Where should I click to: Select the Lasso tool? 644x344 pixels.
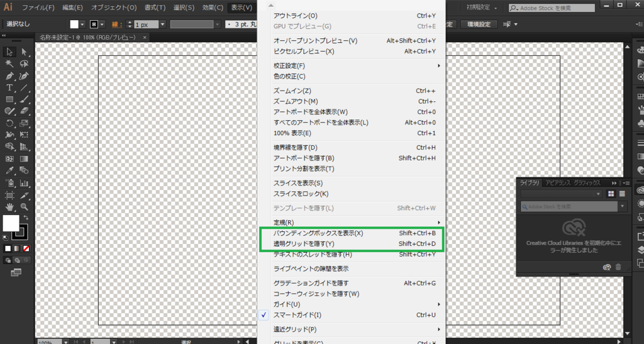(25, 64)
